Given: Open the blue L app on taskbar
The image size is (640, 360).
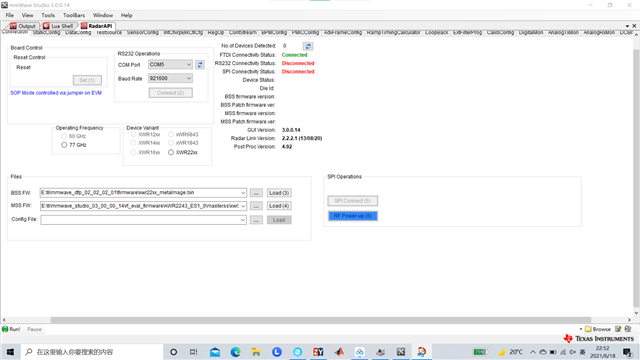Looking at the screenshot, I should tap(277, 352).
